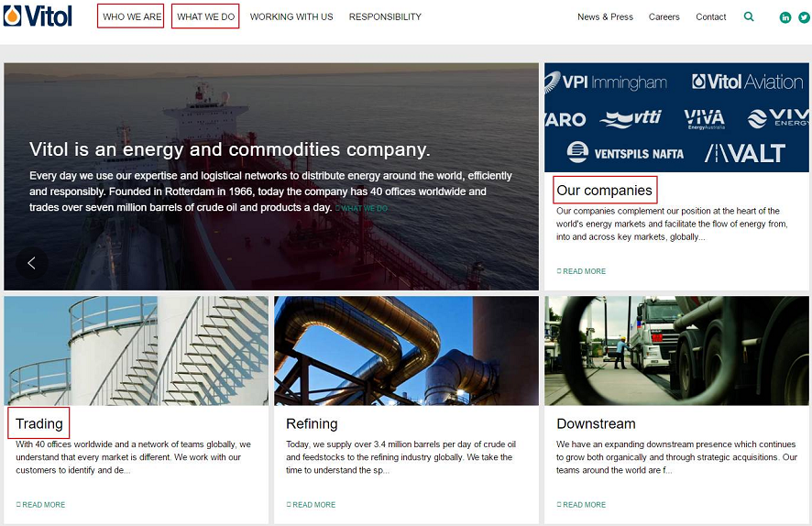Click Downstream description about expanding presence
The image size is (812, 526).
click(677, 457)
